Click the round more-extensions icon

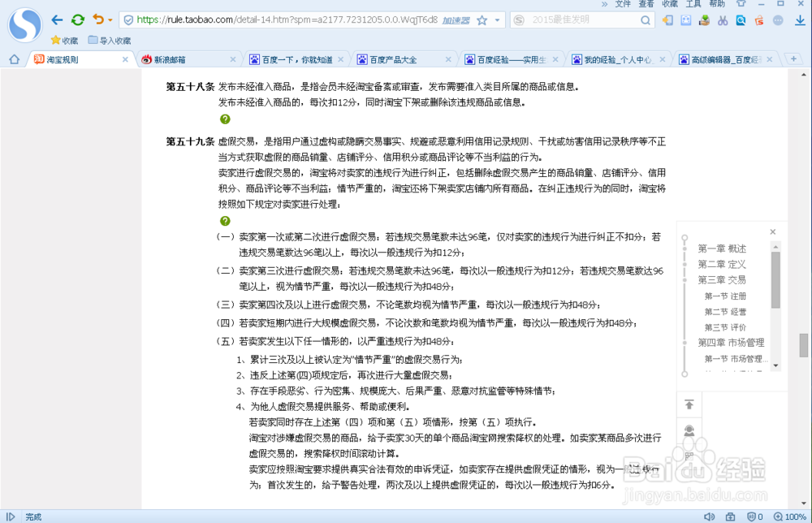point(778,20)
